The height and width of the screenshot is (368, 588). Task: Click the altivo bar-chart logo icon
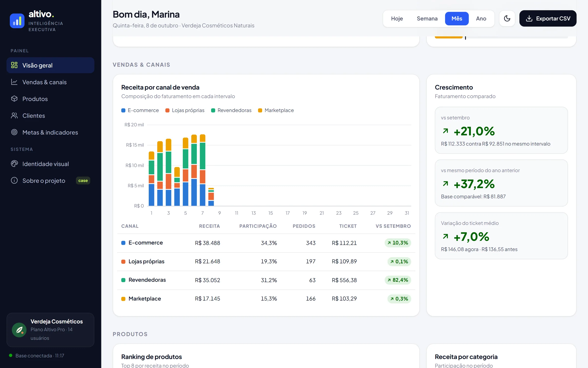click(x=17, y=21)
